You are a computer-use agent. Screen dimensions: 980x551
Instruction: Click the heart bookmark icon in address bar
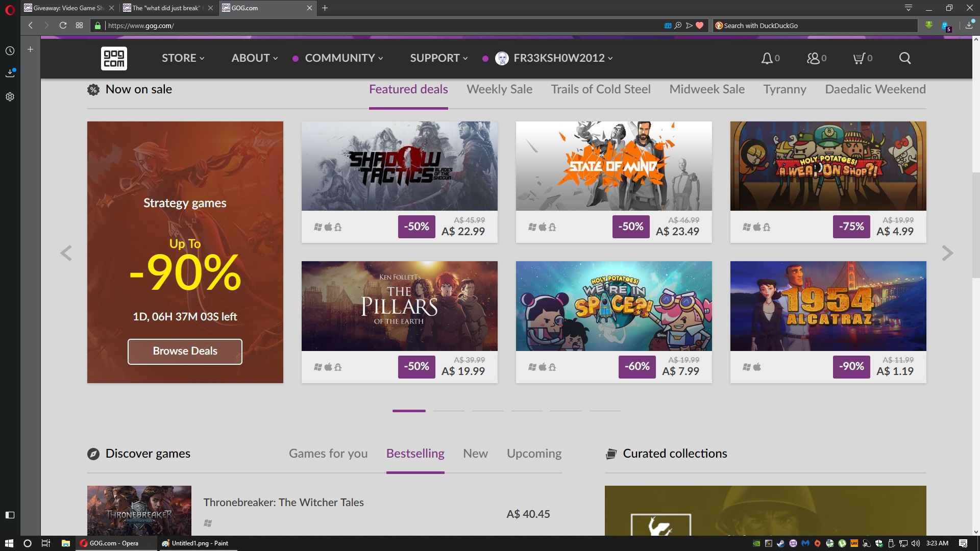(700, 26)
